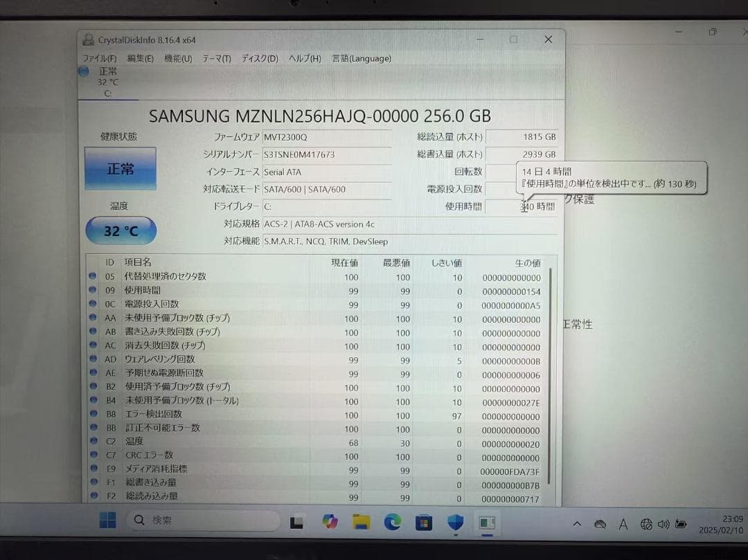The height and width of the screenshot is (560, 748).
Task: Click status dot for BB 訂正不可能エラー数
Action: (x=93, y=427)
